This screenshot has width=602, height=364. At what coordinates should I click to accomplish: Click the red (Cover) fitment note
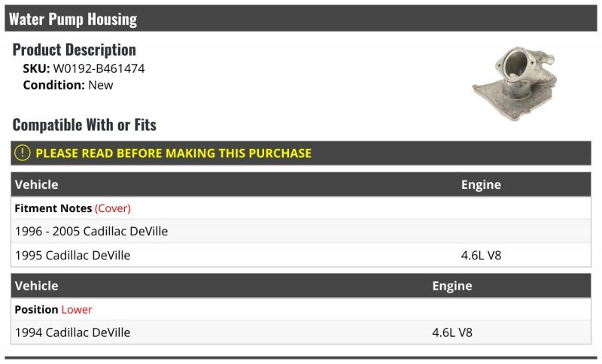point(113,208)
